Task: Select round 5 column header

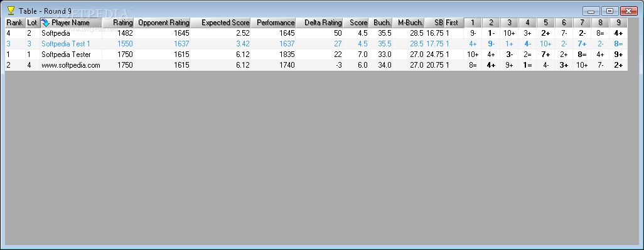Action: 545,23
